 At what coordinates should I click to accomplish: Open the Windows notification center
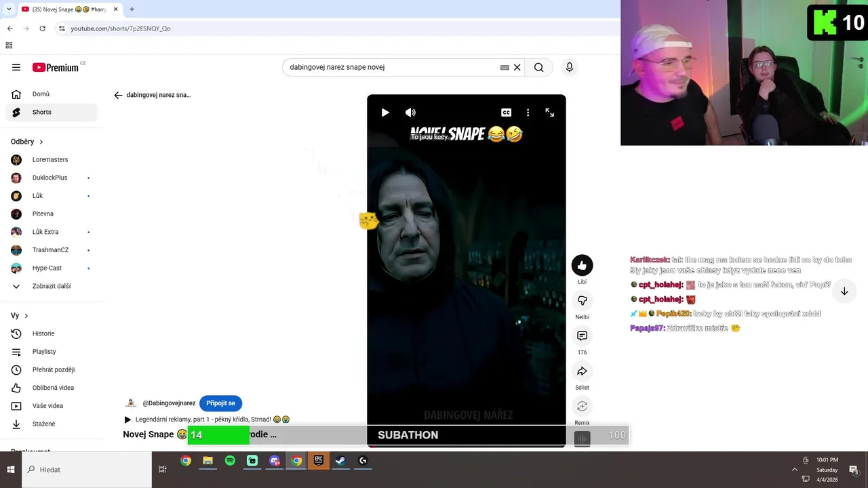[854, 470]
